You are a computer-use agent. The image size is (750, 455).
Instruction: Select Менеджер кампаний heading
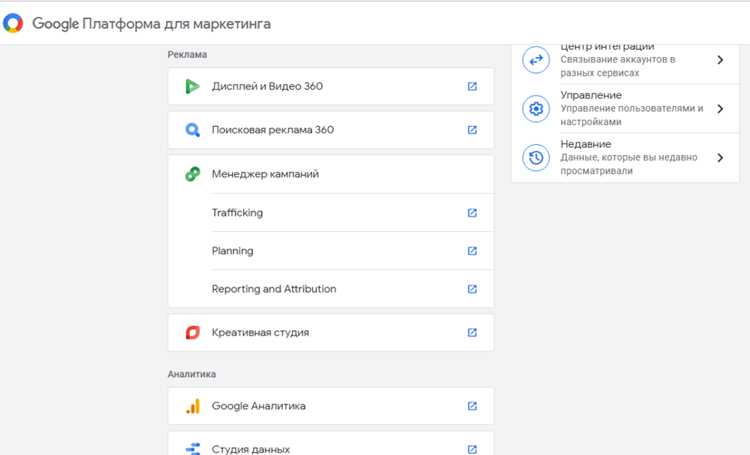tap(265, 174)
